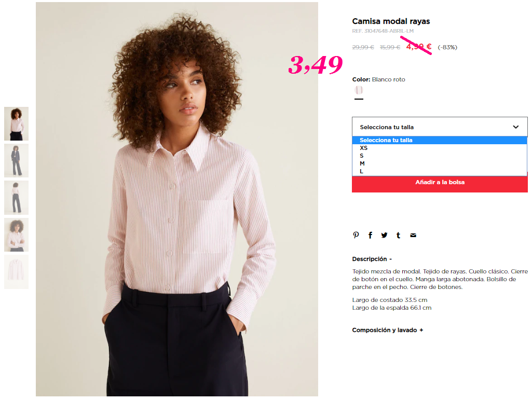
Task: Share product on Pinterest icon
Action: click(356, 235)
